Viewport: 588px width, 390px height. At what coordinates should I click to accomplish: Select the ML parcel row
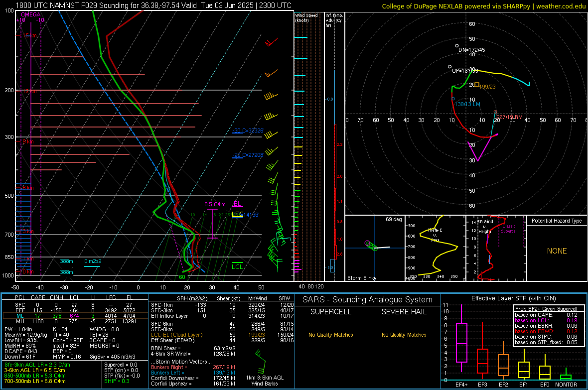pos(75,316)
